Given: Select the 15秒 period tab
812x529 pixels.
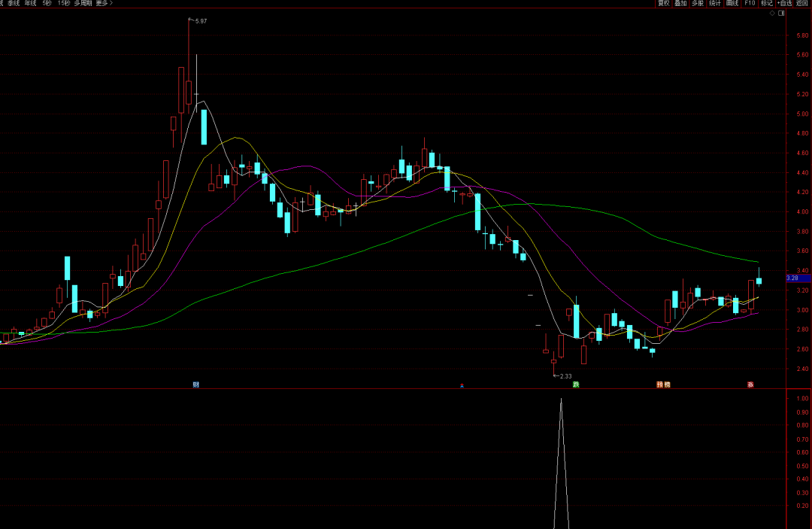Looking at the screenshot, I should tap(64, 3).
